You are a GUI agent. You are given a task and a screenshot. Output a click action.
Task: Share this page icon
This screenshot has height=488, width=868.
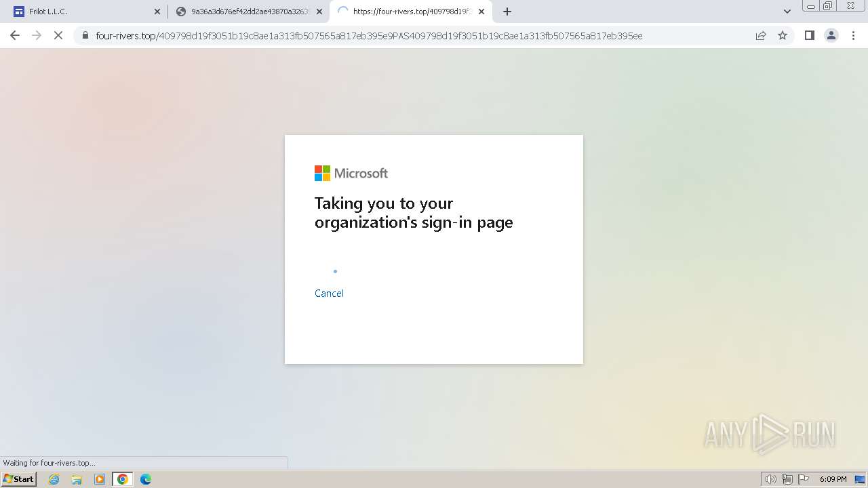(x=761, y=35)
